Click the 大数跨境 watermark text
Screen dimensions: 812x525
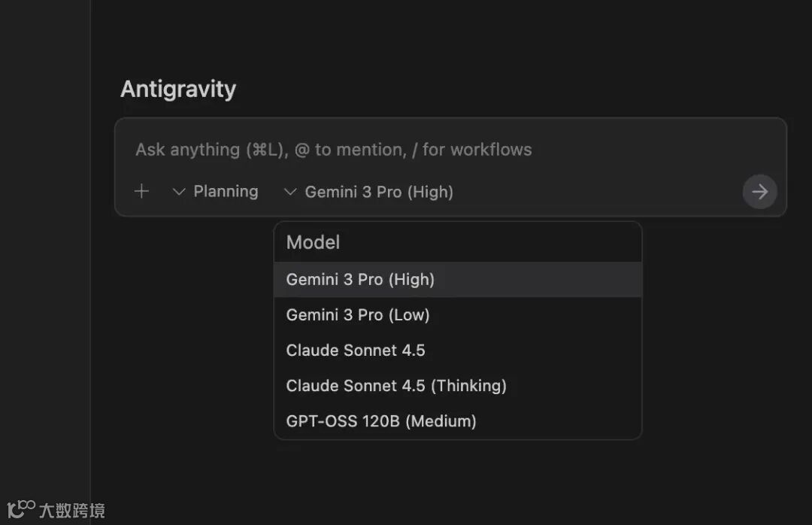(72, 511)
